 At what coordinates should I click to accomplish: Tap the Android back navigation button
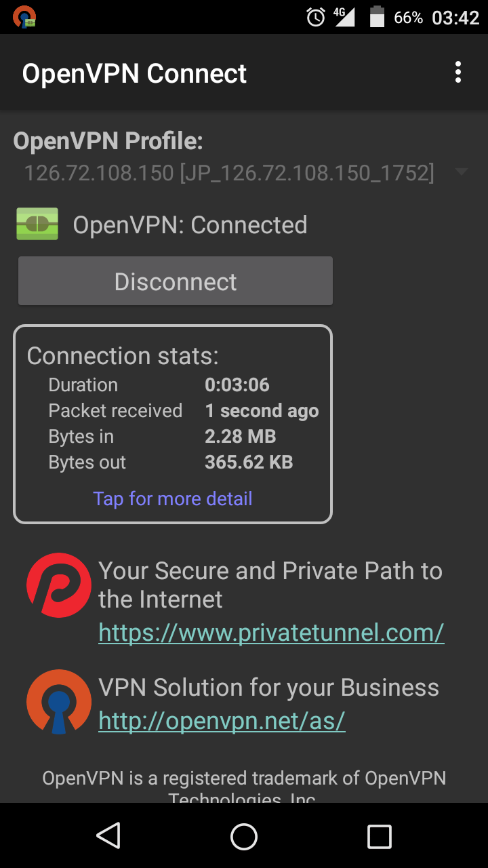[108, 836]
